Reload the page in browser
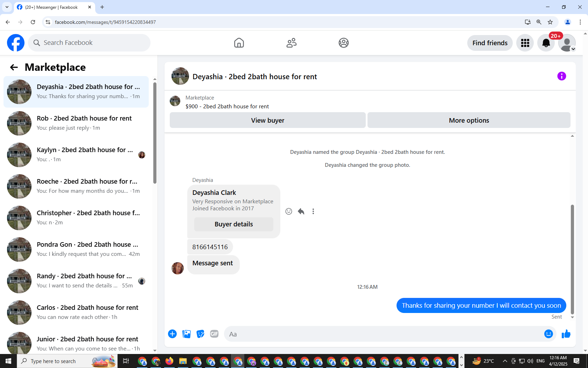Viewport: 588px width, 368px height. 33,22
